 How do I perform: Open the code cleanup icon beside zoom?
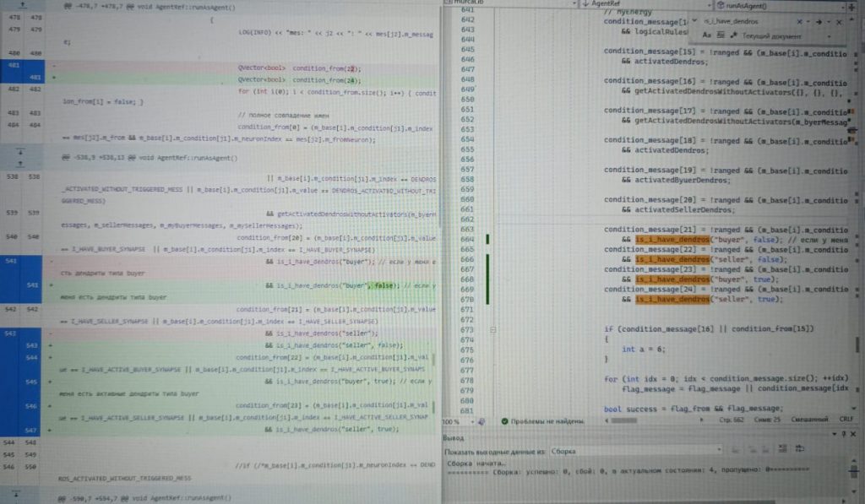click(x=481, y=422)
